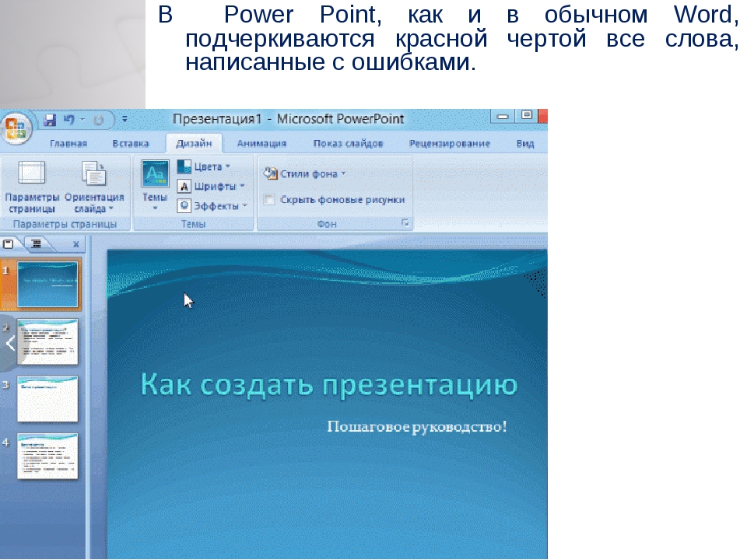This screenshot has width=747, height=560.
Task: Open the Цвета theme colors menu
Action: point(204,166)
